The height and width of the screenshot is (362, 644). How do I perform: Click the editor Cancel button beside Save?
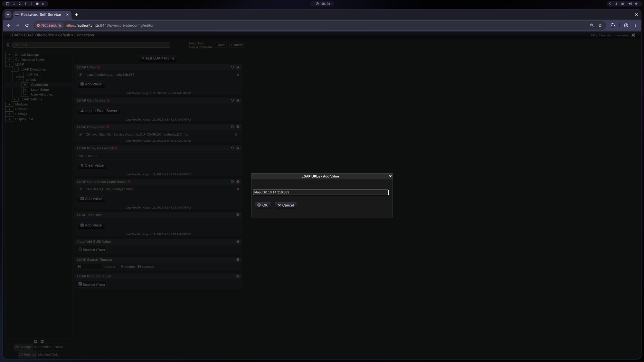[237, 45]
